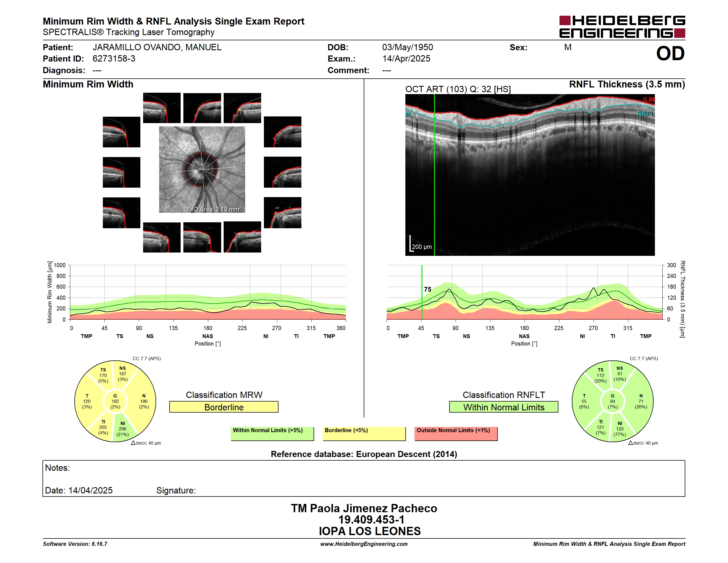
Task: Click the RNFL Thickness (3.5 mm) heading
Action: tap(627, 84)
